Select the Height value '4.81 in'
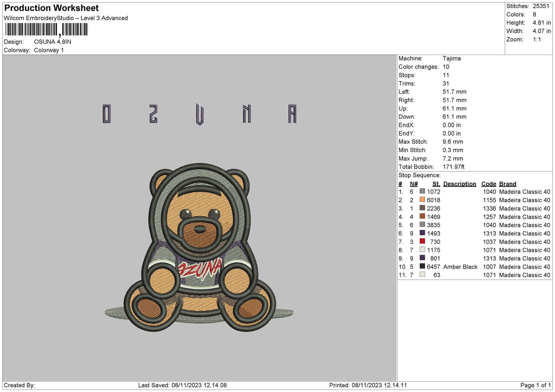The height and width of the screenshot is (392, 555). click(542, 23)
